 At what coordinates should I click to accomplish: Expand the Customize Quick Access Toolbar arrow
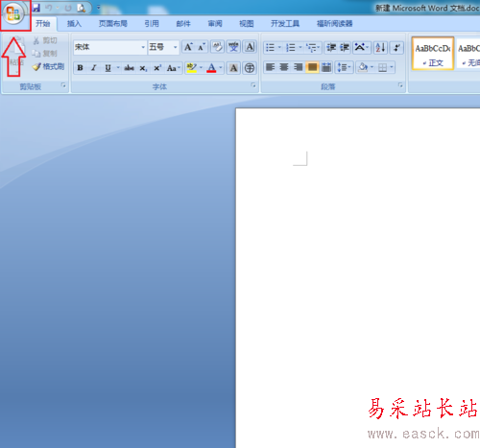(98, 7)
